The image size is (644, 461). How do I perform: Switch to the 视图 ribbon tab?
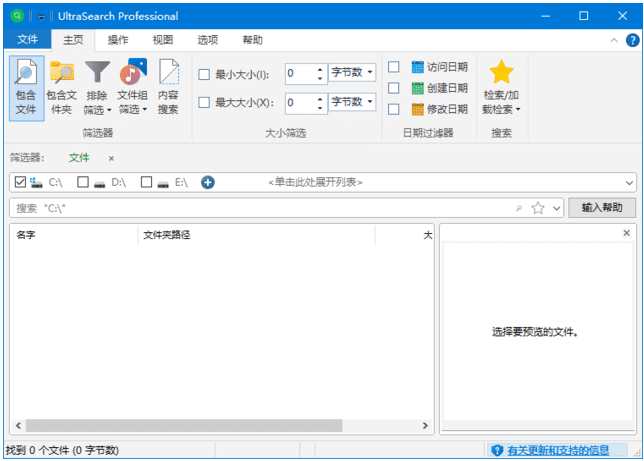(x=163, y=40)
